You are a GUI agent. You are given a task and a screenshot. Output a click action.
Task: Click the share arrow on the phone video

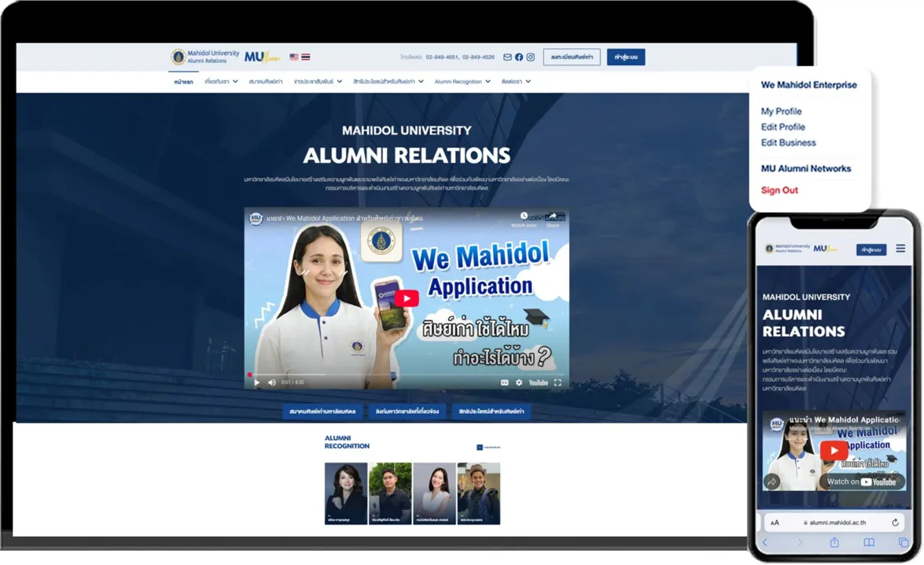[x=771, y=482]
